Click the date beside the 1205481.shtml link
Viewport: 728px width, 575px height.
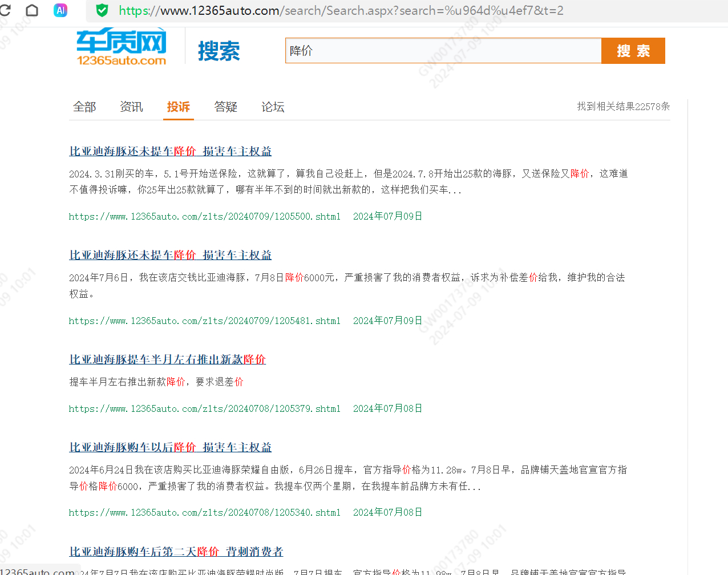[x=388, y=321]
